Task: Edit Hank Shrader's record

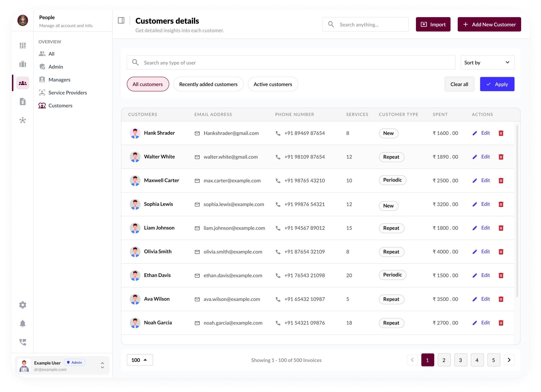Action: (481, 133)
